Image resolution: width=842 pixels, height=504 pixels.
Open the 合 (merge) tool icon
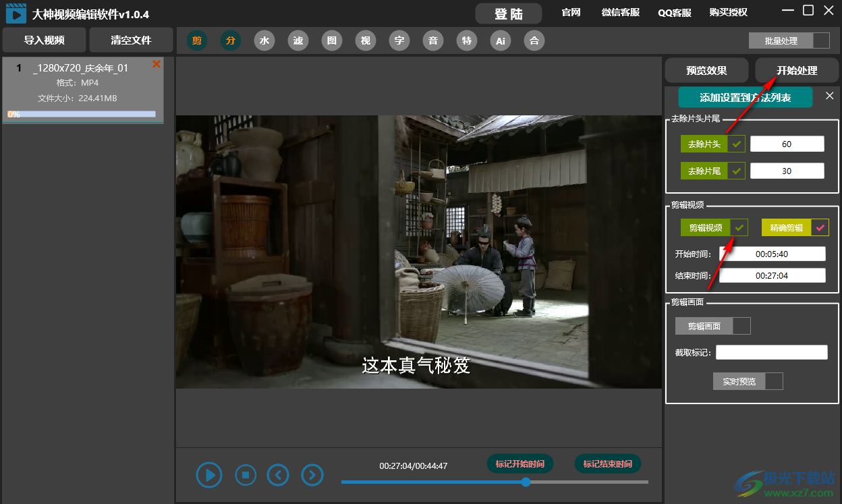coord(534,40)
